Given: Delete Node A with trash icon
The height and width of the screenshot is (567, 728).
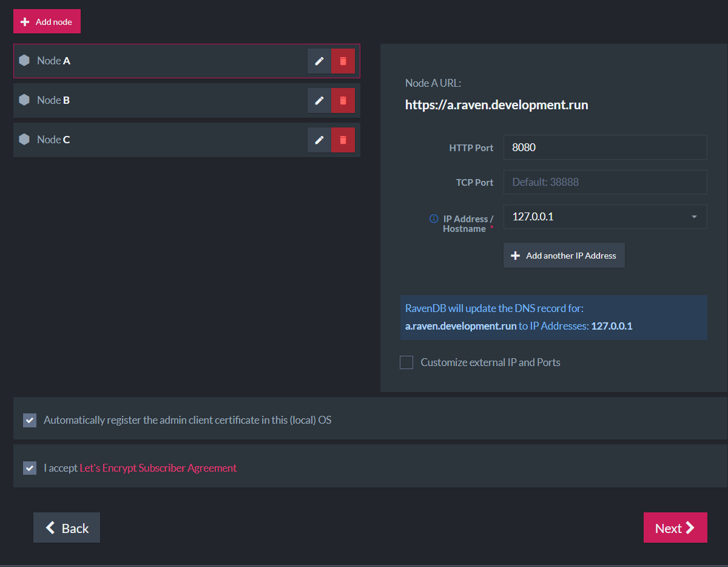Looking at the screenshot, I should (343, 61).
